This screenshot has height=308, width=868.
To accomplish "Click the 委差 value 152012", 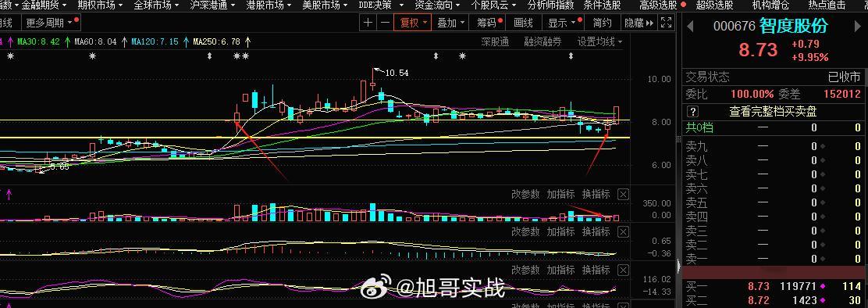I will point(841,94).
